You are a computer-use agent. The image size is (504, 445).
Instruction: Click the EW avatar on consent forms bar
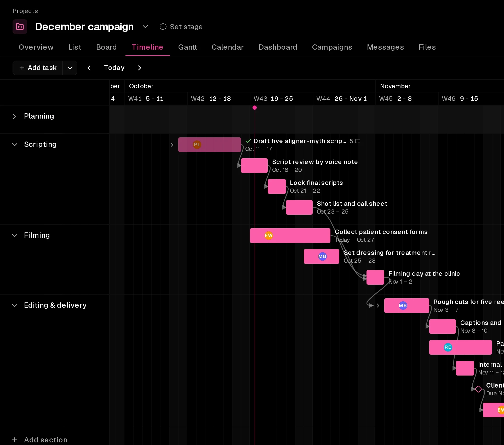tap(268, 236)
